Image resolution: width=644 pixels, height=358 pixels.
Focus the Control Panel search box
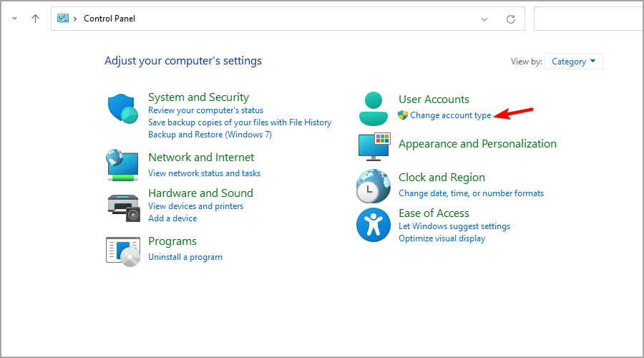[589, 19]
